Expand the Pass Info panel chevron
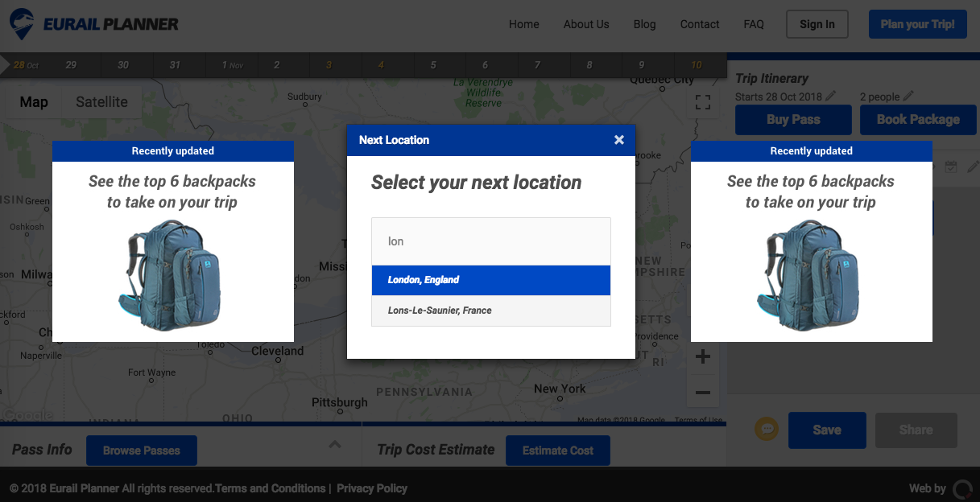This screenshot has height=502, width=980. pos(335,444)
